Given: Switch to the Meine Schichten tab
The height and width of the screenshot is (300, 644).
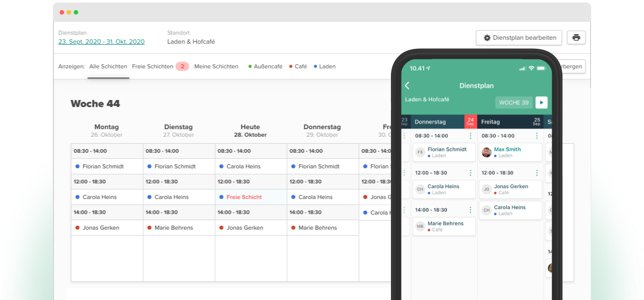Looking at the screenshot, I should click(216, 66).
